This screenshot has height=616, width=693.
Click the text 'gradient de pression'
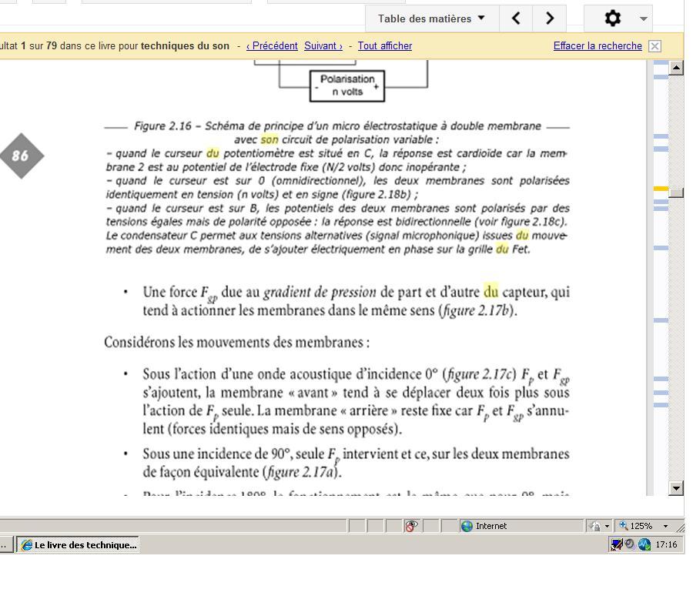click(x=320, y=292)
